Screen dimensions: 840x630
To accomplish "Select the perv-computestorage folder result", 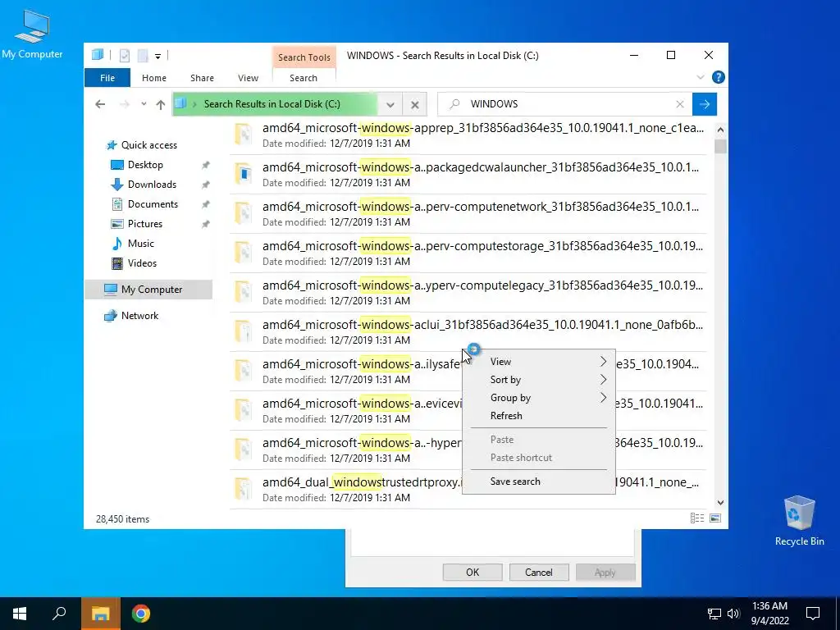I will [x=468, y=253].
